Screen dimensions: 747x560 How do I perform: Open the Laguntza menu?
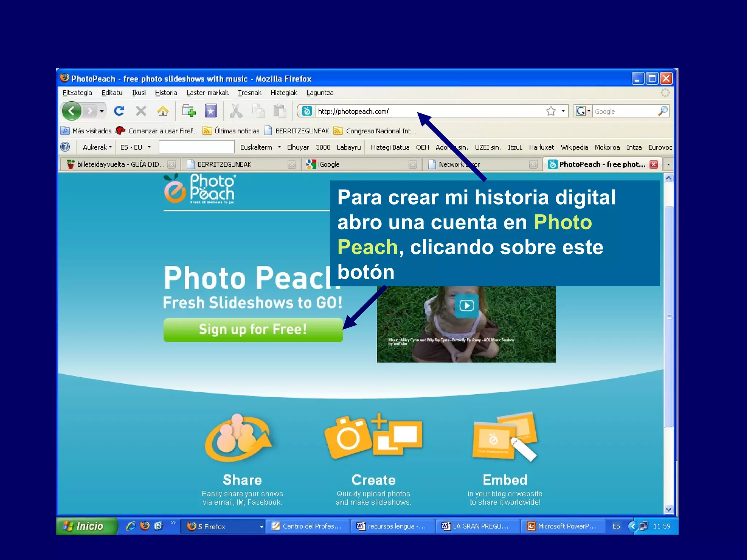tap(320, 93)
